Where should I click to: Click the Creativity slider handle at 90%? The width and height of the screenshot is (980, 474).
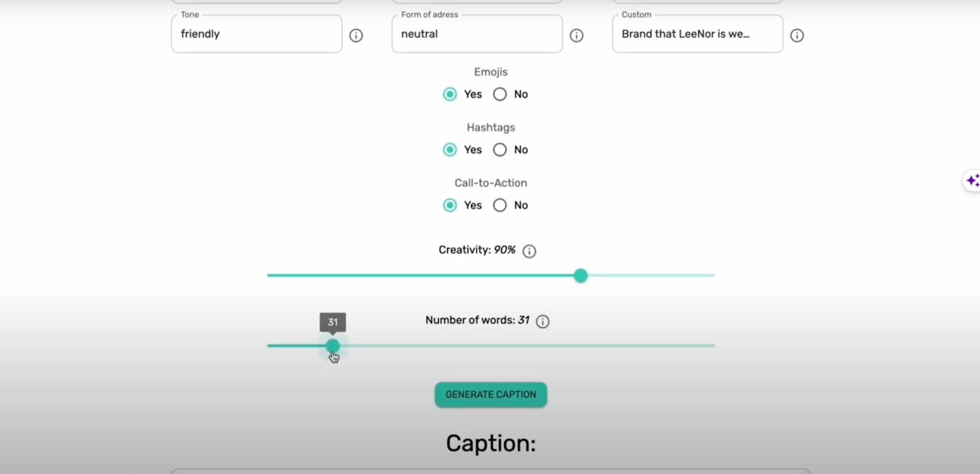[581, 276]
